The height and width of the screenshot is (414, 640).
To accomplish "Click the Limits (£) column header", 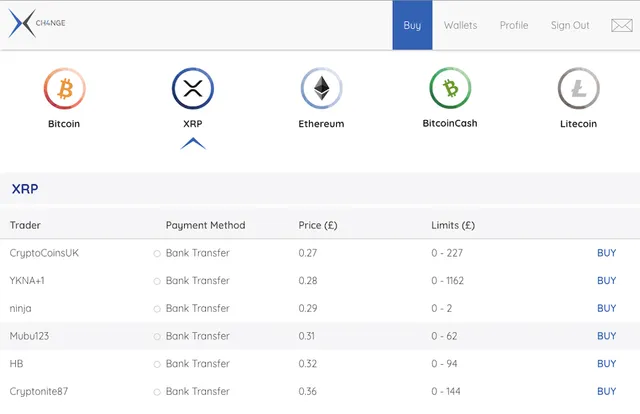I will [x=453, y=225].
